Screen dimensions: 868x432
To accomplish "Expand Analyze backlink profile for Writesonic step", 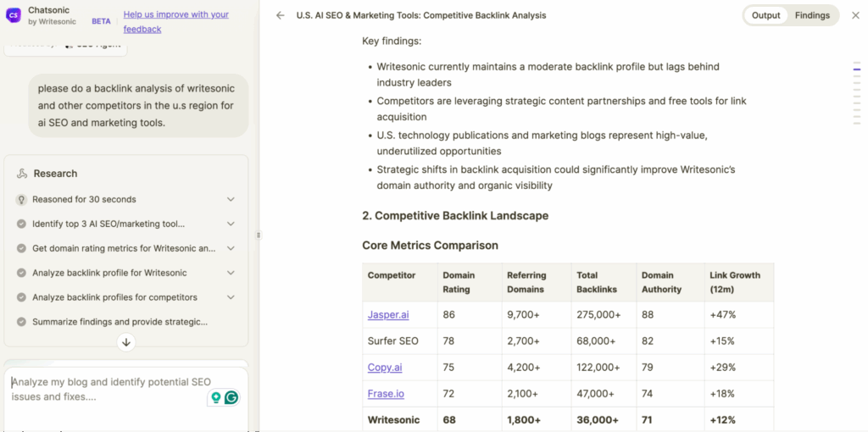I will (x=231, y=273).
